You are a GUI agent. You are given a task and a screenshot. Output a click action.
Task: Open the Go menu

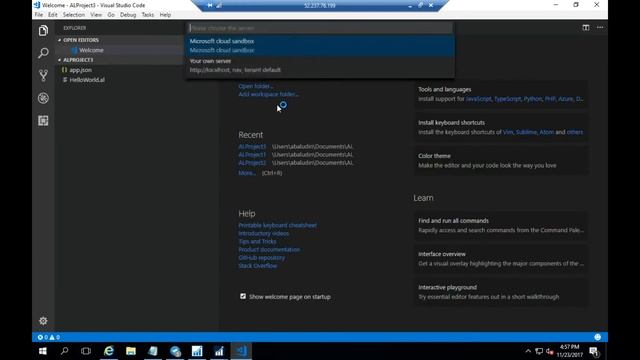coord(111,15)
